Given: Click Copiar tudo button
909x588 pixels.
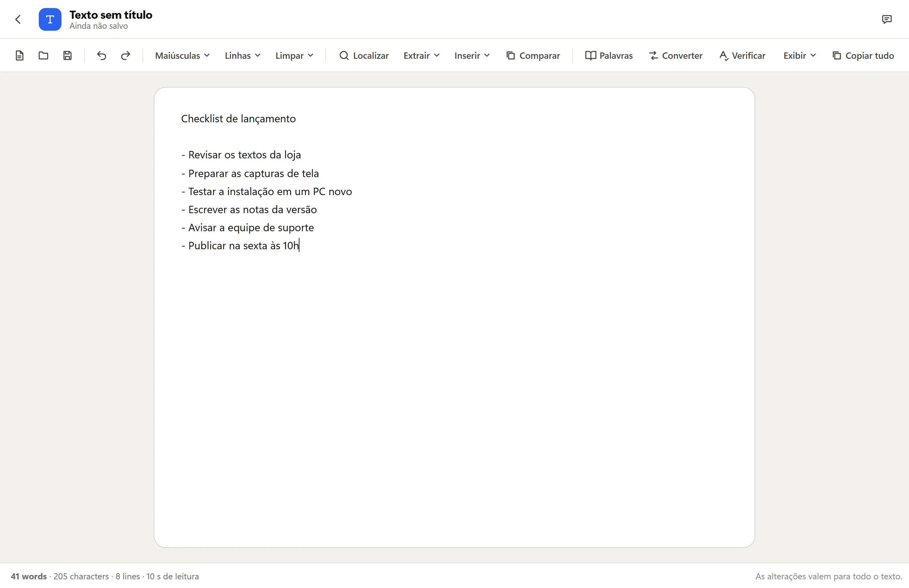Looking at the screenshot, I should pyautogui.click(x=863, y=55).
